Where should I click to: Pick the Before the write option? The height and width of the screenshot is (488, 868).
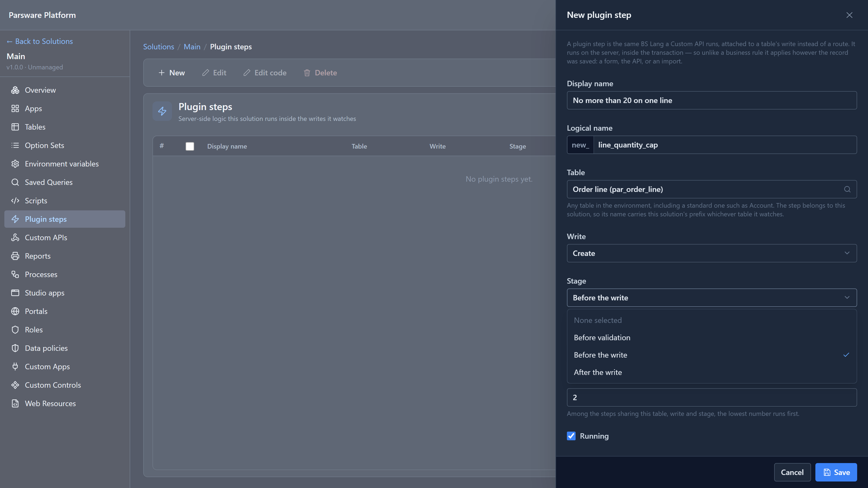(x=712, y=355)
